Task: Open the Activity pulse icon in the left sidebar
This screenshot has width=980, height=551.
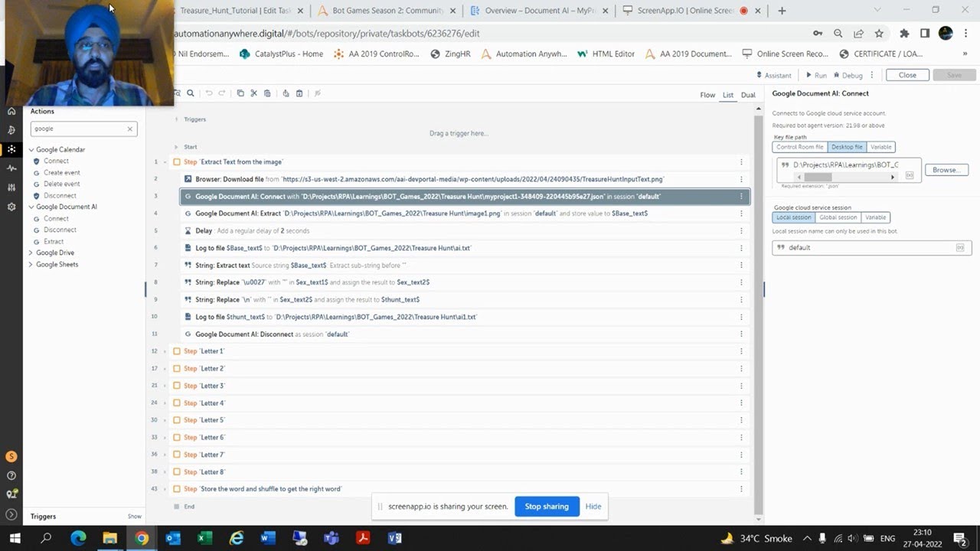Action: click(11, 168)
